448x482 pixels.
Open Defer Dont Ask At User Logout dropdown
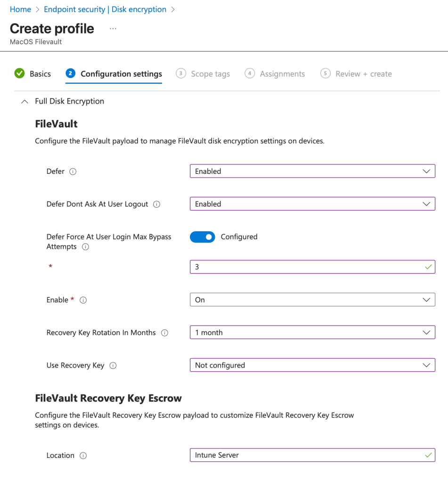coord(312,204)
